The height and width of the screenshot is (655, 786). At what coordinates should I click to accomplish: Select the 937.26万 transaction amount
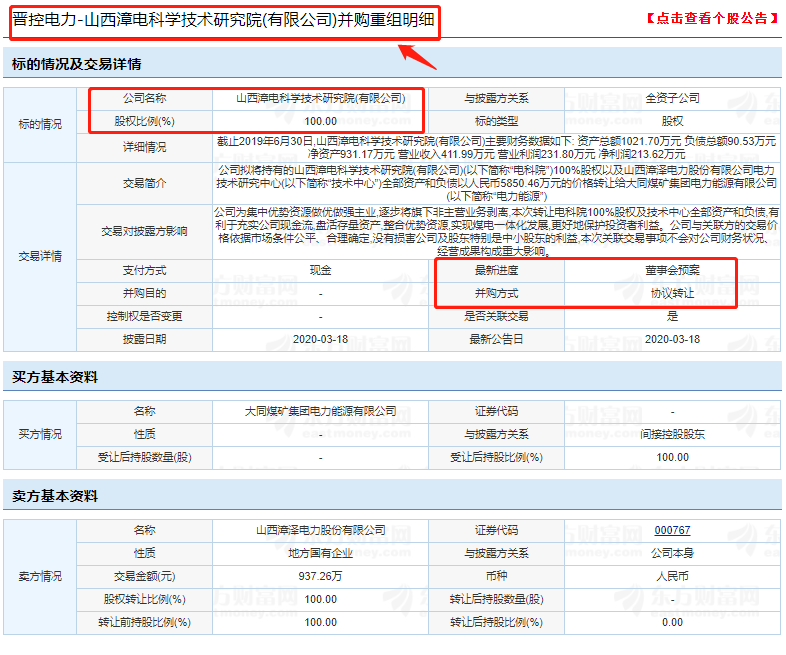[x=321, y=576]
